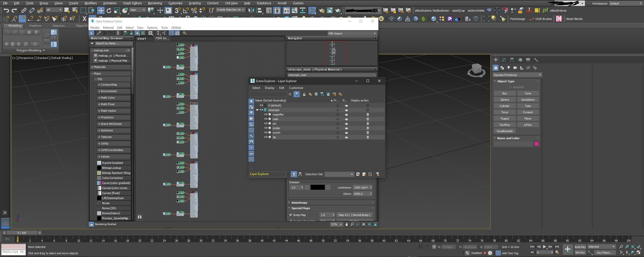Select the Shapes category in Create panel
The image size is (644, 257).
(x=502, y=68)
